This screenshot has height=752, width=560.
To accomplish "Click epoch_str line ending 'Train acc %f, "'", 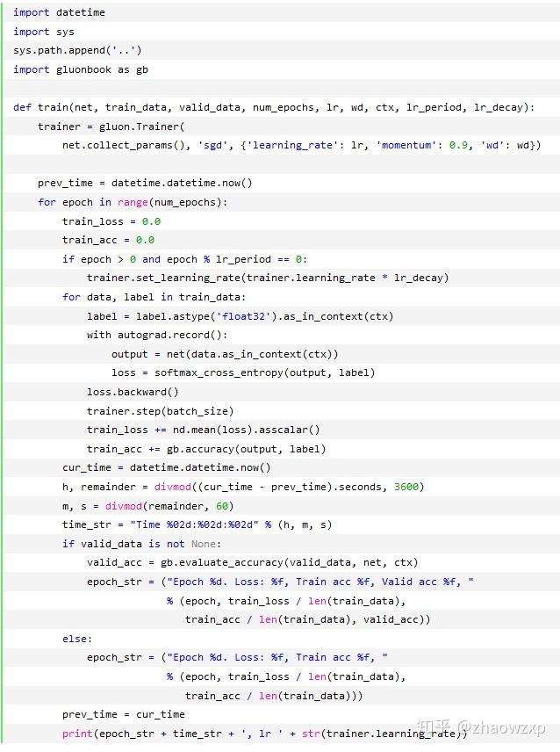I will 237,658.
